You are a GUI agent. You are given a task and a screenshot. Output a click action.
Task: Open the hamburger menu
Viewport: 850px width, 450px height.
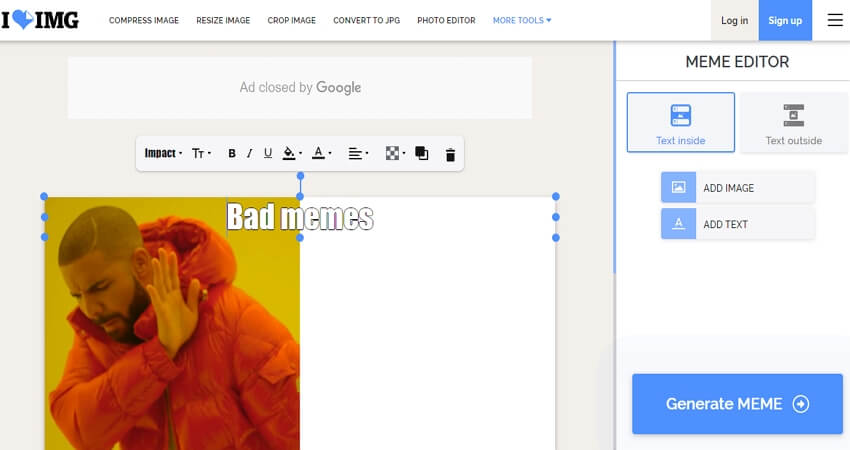(835, 20)
